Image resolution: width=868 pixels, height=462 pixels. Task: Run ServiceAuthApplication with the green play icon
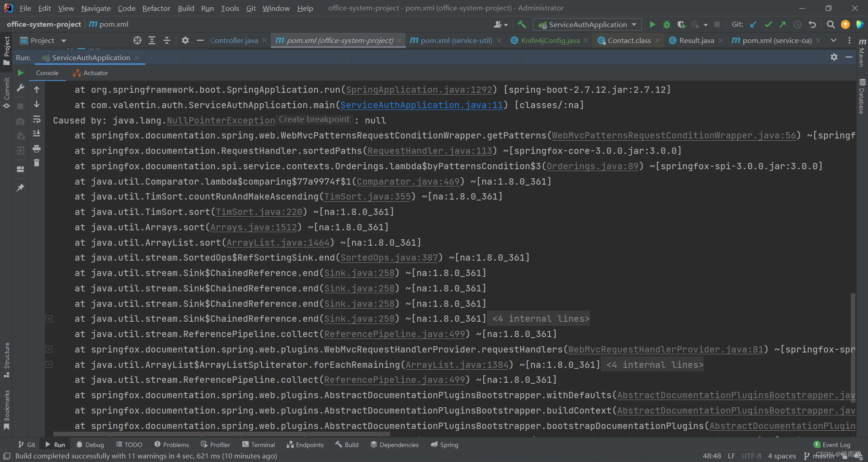652,24
